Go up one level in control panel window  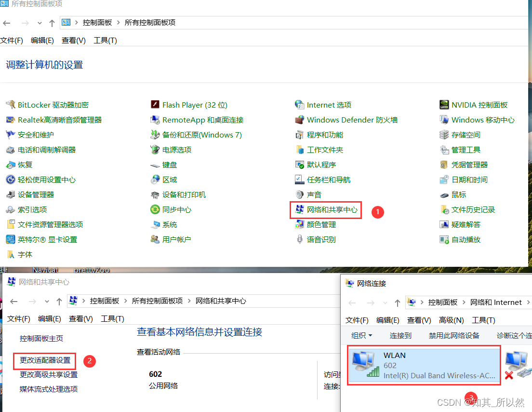(x=52, y=23)
